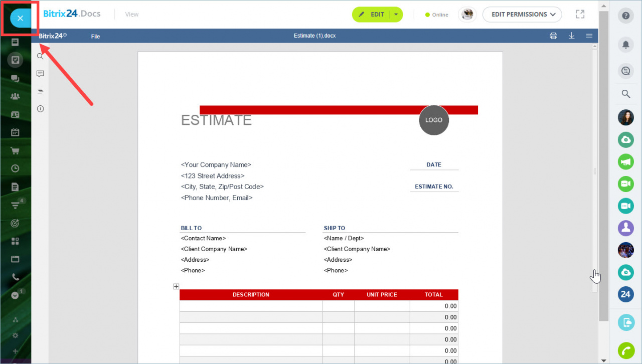Click the UNIT PRICE column header
This screenshot has width=642, height=364.
[382, 295]
